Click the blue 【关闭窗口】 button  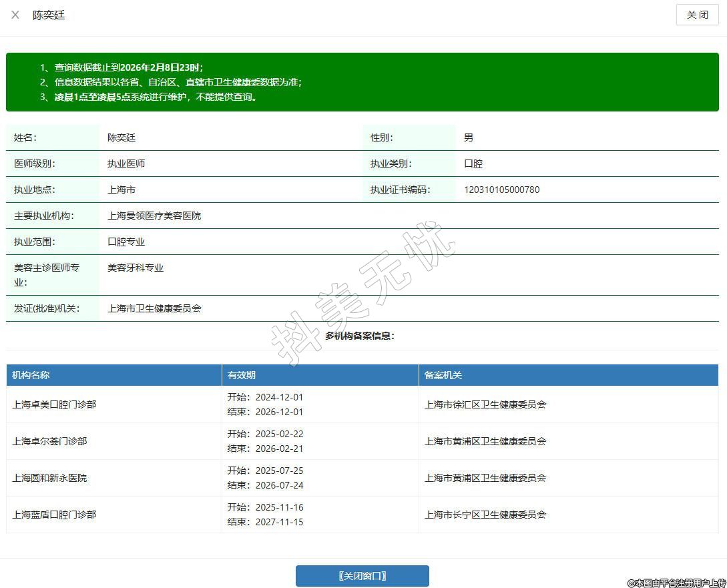tap(362, 576)
